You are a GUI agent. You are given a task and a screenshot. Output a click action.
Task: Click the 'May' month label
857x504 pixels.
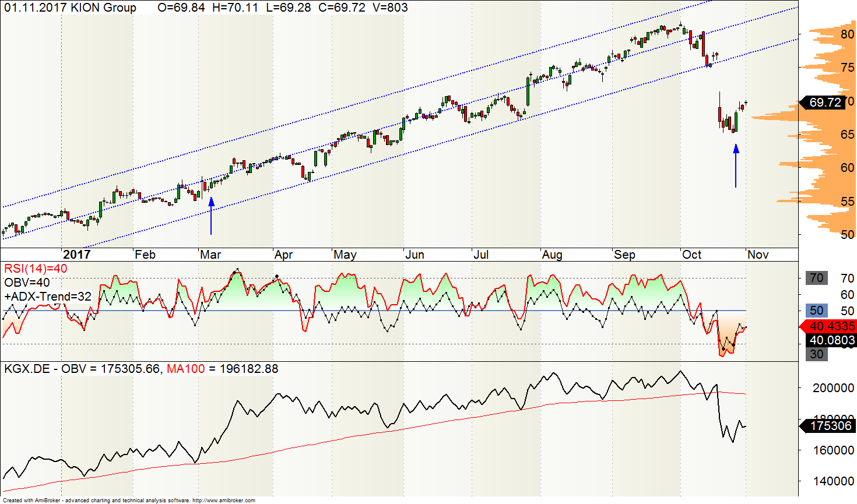pyautogui.click(x=345, y=255)
